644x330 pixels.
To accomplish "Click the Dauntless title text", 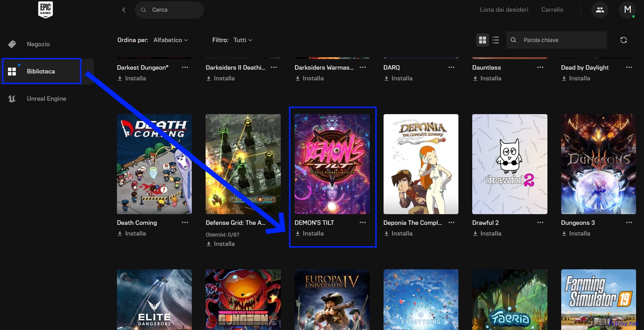I will (486, 68).
